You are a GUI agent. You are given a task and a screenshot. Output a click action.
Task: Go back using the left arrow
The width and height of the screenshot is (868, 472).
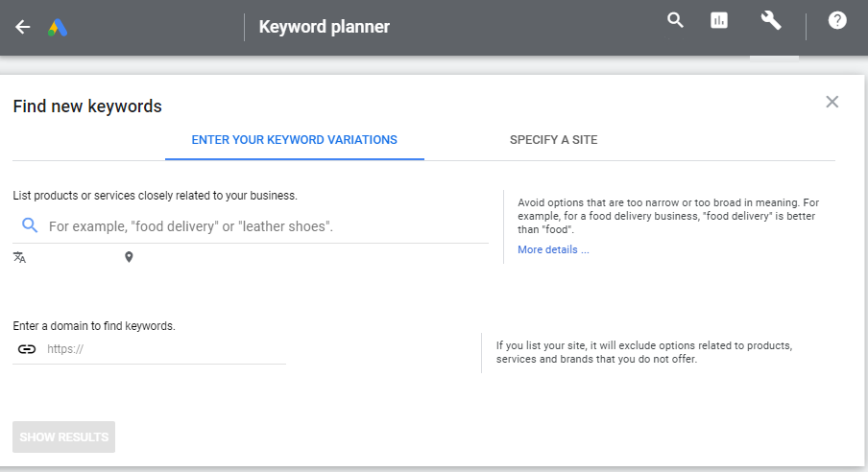click(23, 27)
